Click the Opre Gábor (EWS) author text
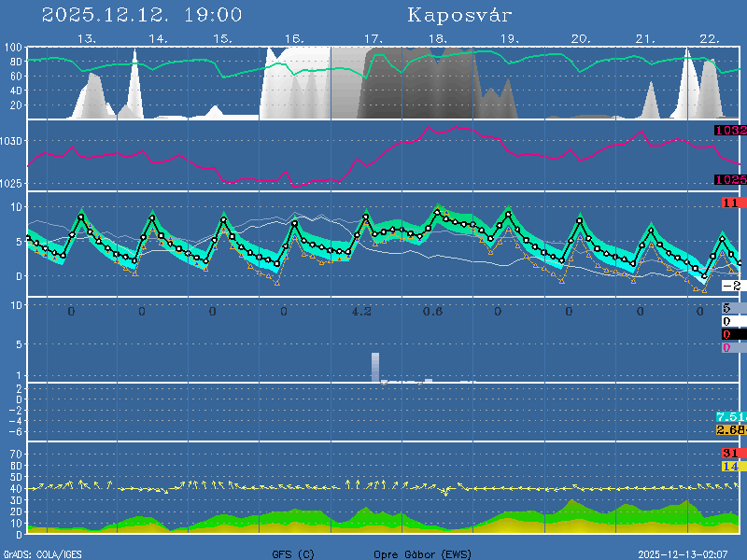 pyautogui.click(x=422, y=553)
